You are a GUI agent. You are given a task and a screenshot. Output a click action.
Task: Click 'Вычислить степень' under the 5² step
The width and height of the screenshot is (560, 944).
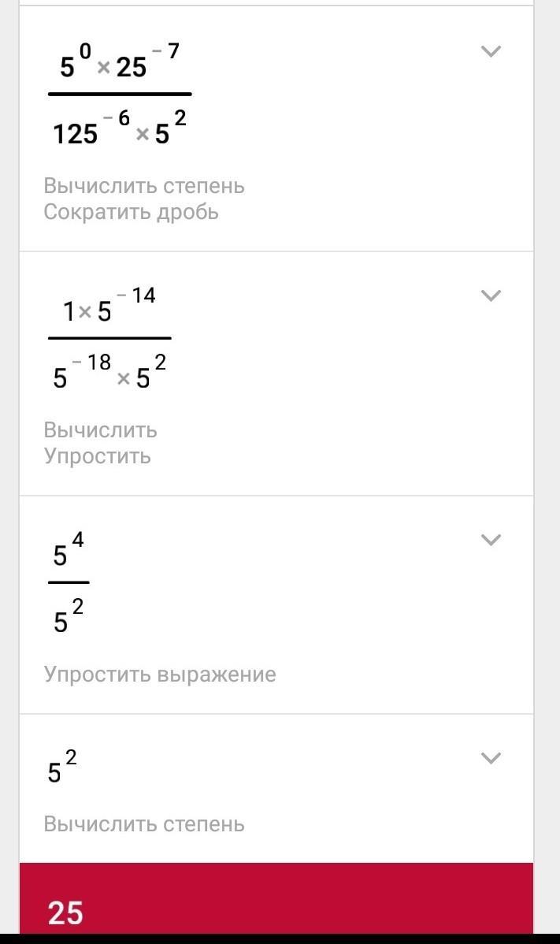pos(144,824)
